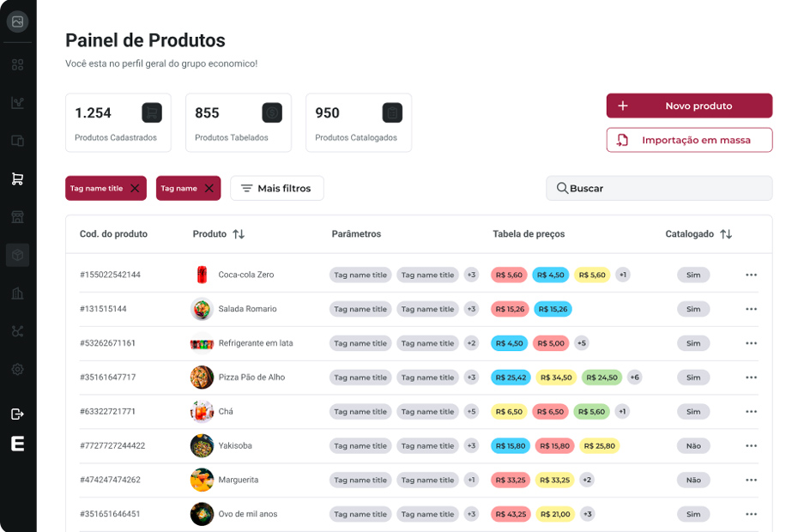Open more options for Coca-cola Zero row

[x=751, y=275]
